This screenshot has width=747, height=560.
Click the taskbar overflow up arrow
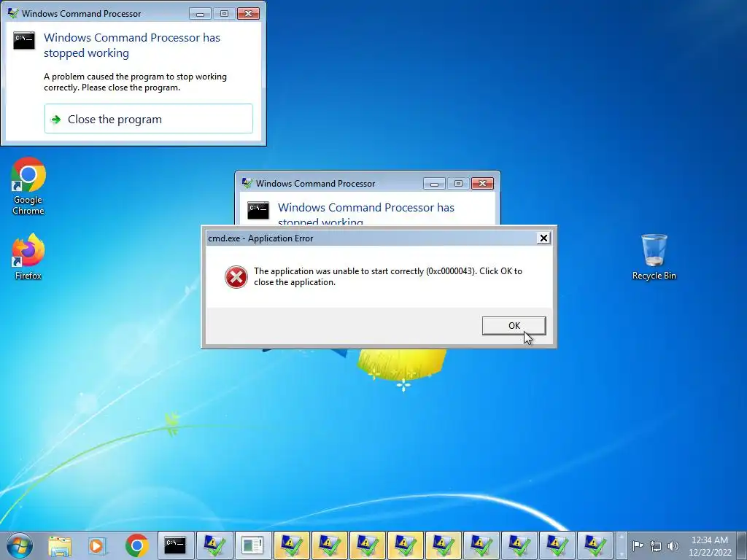click(622, 537)
